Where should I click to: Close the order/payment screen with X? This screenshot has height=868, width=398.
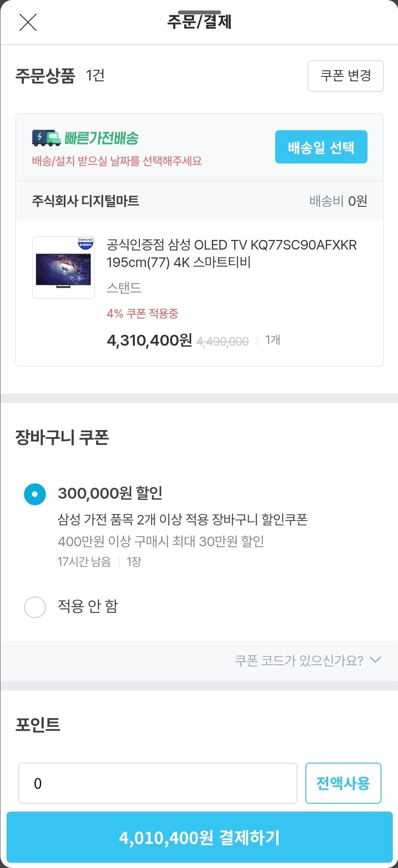28,22
